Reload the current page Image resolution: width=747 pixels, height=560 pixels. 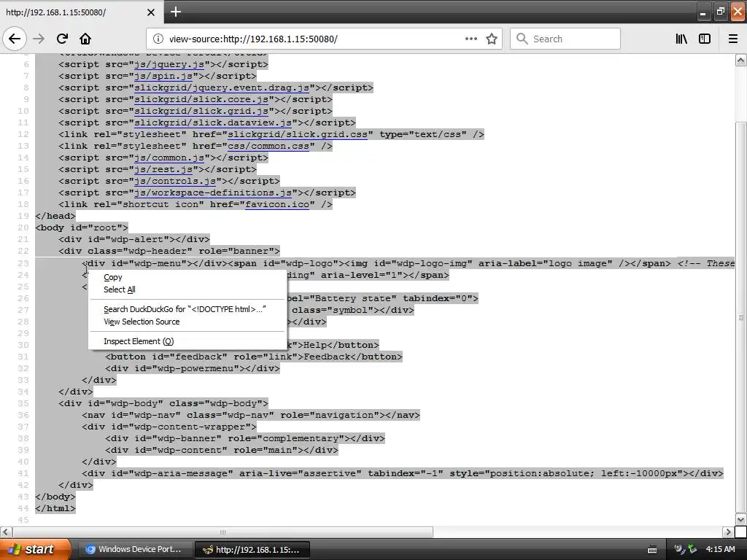click(62, 39)
